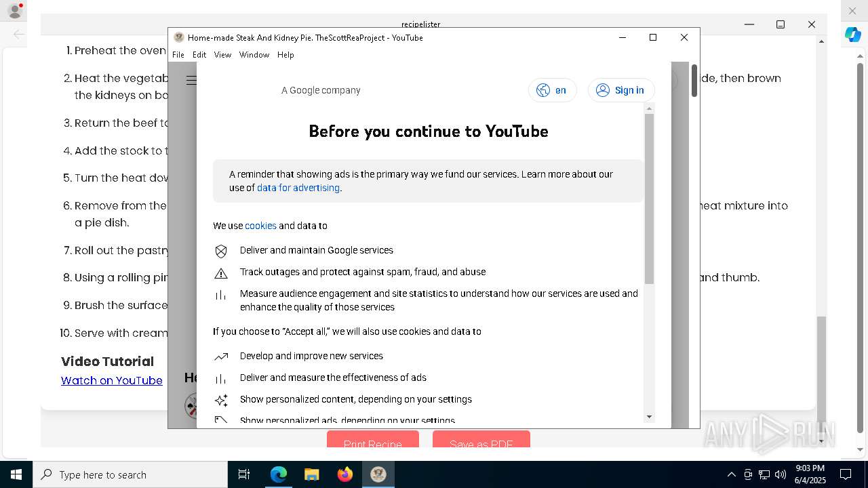Open Microsoft Edge from the taskbar

(279, 474)
